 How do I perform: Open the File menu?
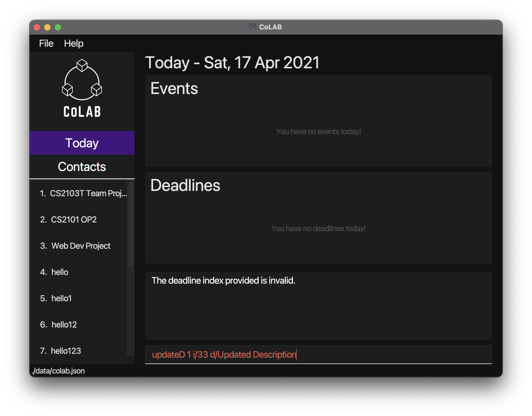click(46, 43)
